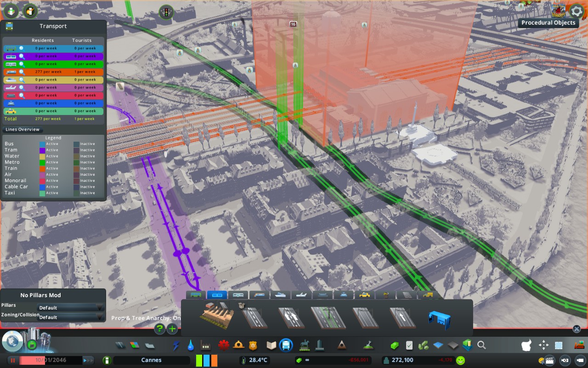Select the Bulldoze tool
588x368 pixels.
point(579,345)
